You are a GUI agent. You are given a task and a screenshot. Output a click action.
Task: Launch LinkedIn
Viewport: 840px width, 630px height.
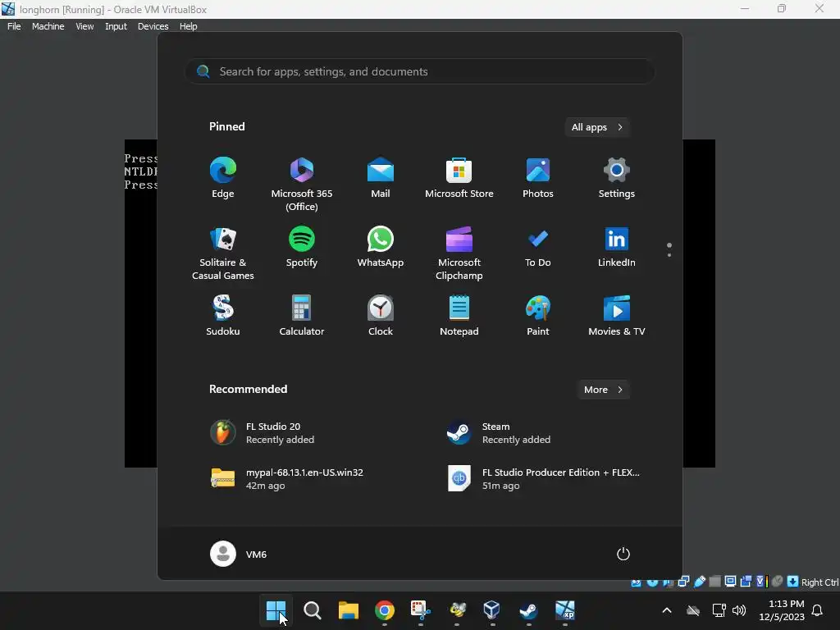(617, 247)
